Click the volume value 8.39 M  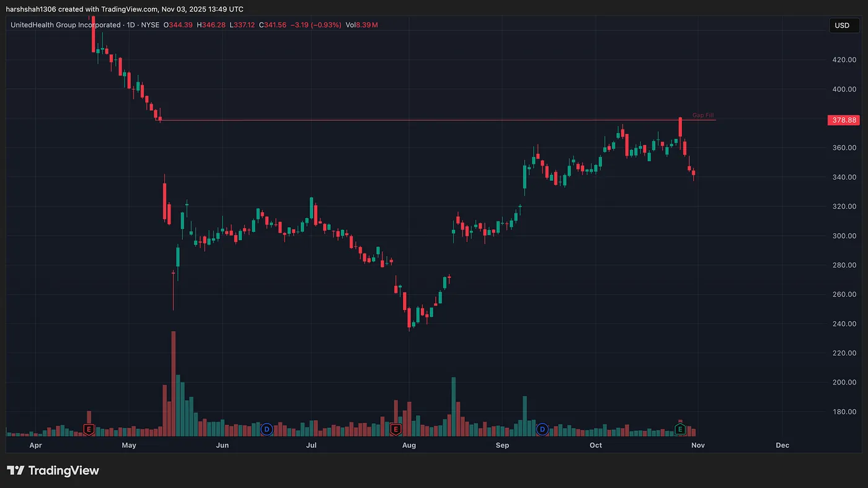367,25
